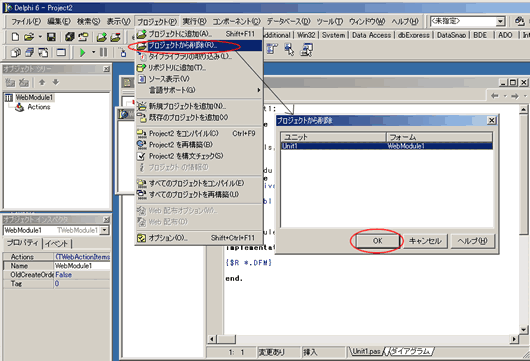The height and width of the screenshot is (361, 530).
Task: Click the Actions property value (TWebActionItems)
Action: [x=82, y=257]
